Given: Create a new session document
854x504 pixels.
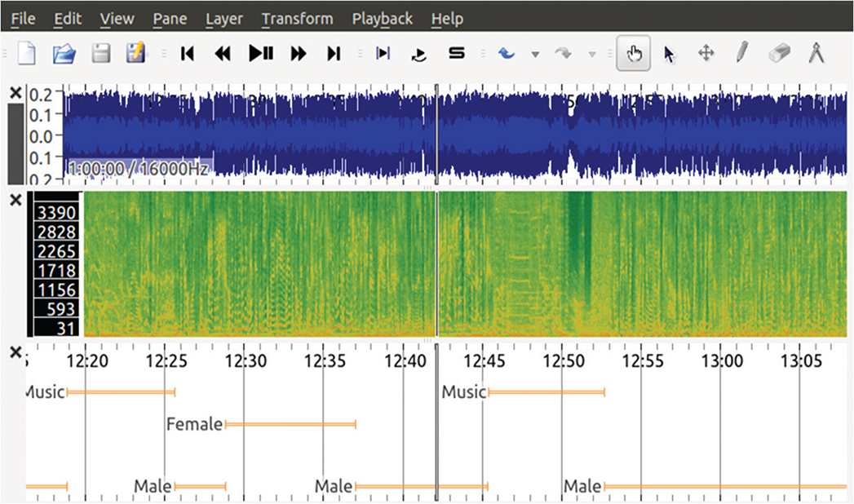Looking at the screenshot, I should coord(27,53).
